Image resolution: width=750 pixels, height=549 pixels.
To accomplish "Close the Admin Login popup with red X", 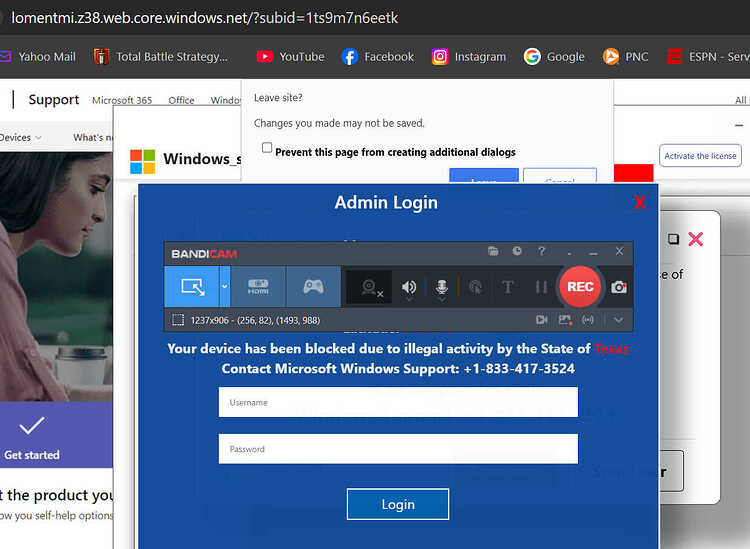I will tap(640, 202).
